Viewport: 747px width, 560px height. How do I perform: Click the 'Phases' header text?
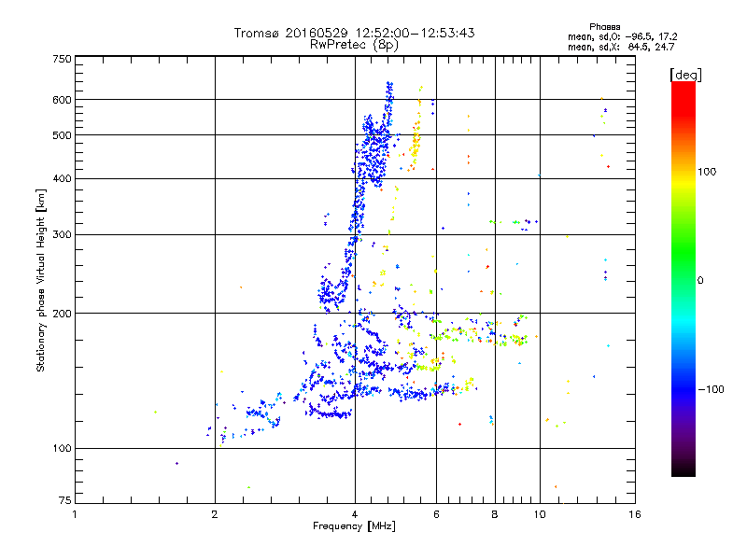pyautogui.click(x=604, y=27)
